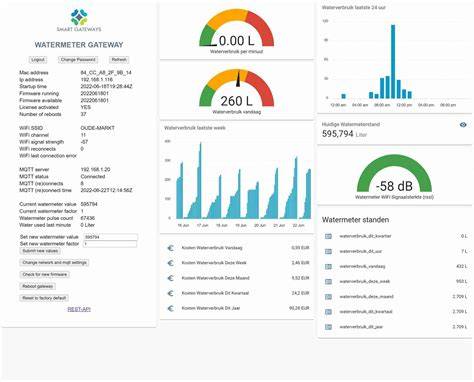Open the waterverbruik_dit_kwartier entity
The width and height of the screenshot is (474, 382).
[x=396, y=236]
